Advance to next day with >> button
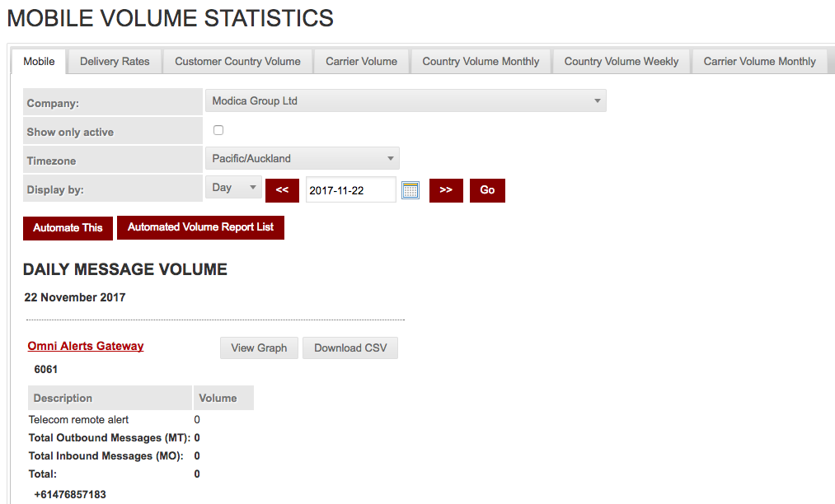The width and height of the screenshot is (835, 504). [446, 190]
